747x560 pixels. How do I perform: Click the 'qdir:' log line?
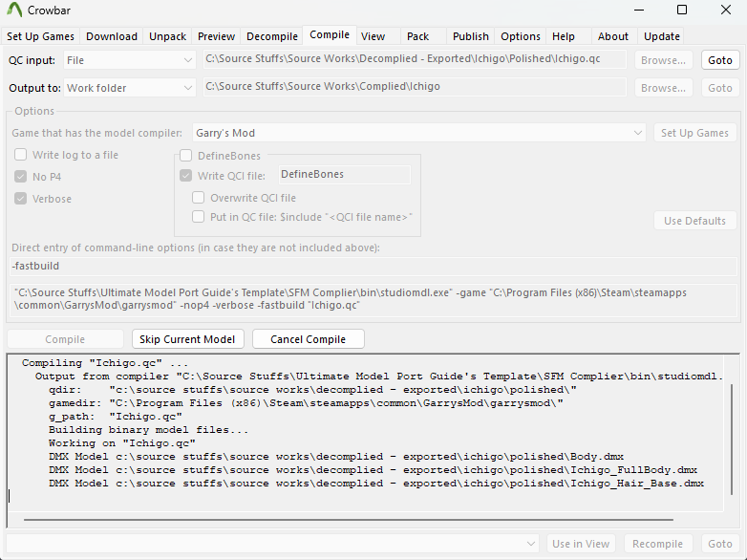pos(312,390)
